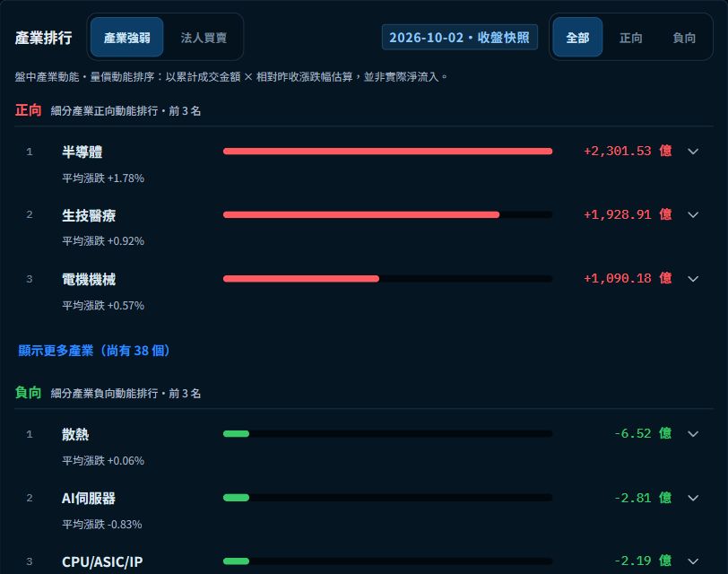Screen dimensions: 728x574
Task: Click the green 負向 section heading
Action: pos(29,393)
